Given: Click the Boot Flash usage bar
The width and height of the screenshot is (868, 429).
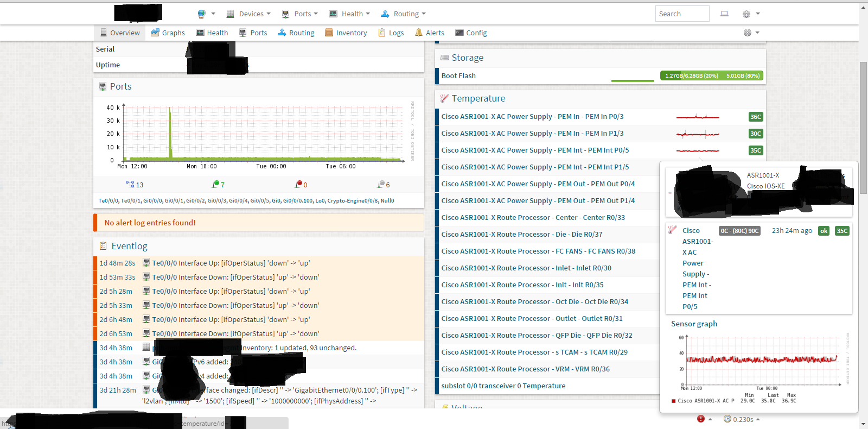Looking at the screenshot, I should pos(711,76).
